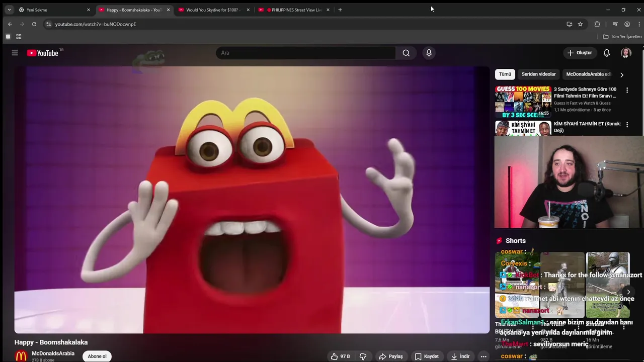Switch to Would You Skydive tab

tap(214, 10)
